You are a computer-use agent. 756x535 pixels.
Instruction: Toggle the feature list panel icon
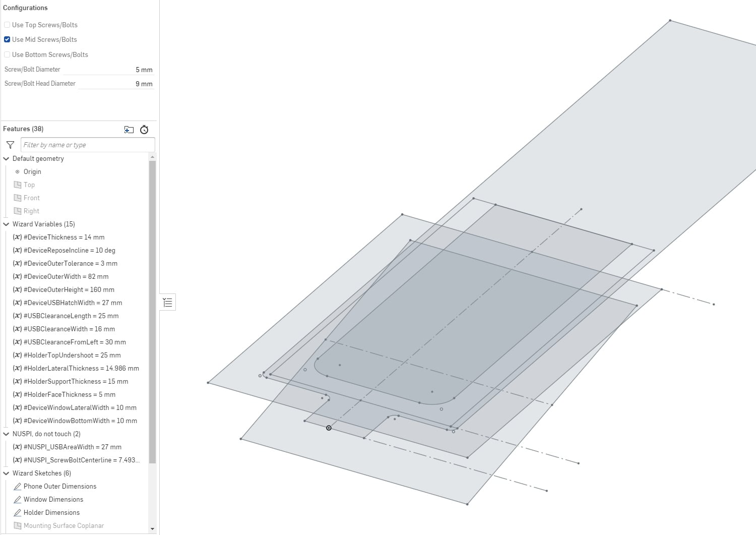[168, 302]
